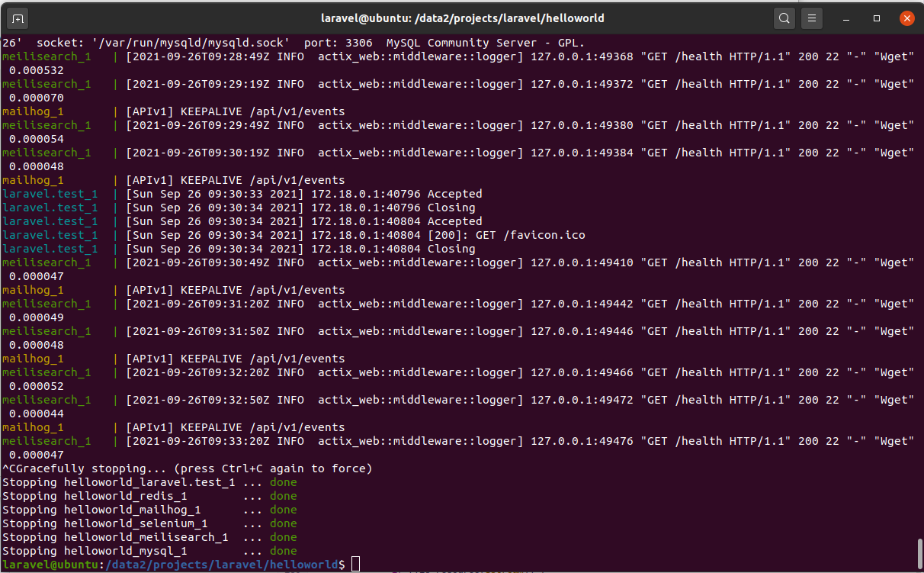Click address 127.0.0.1:49368
This screenshot has height=573, width=924.
coord(582,56)
